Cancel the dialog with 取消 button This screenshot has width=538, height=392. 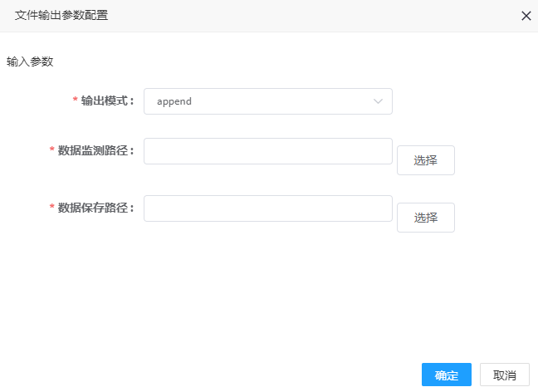coord(505,375)
